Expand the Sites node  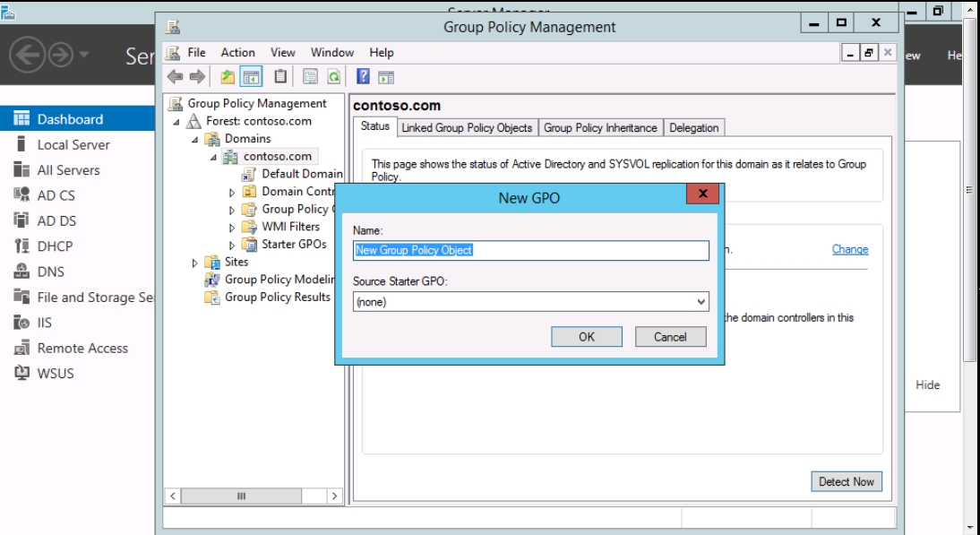(x=195, y=263)
